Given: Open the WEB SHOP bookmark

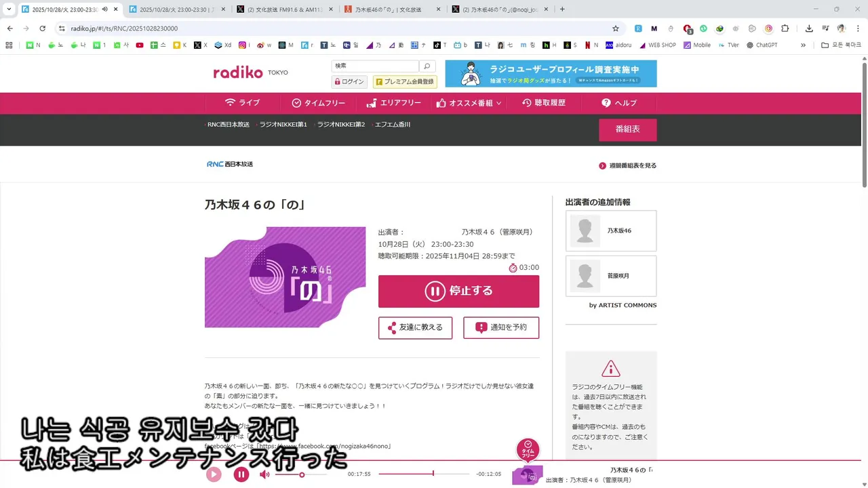Looking at the screenshot, I should [x=658, y=45].
